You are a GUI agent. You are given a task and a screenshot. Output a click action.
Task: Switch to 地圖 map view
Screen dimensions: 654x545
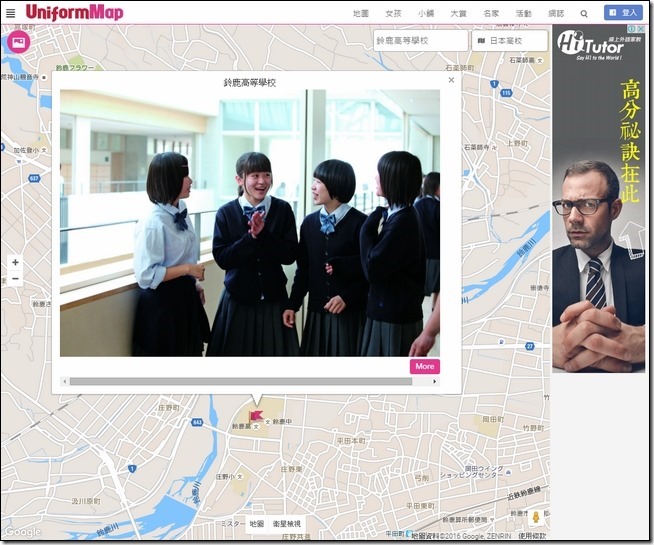[257, 524]
